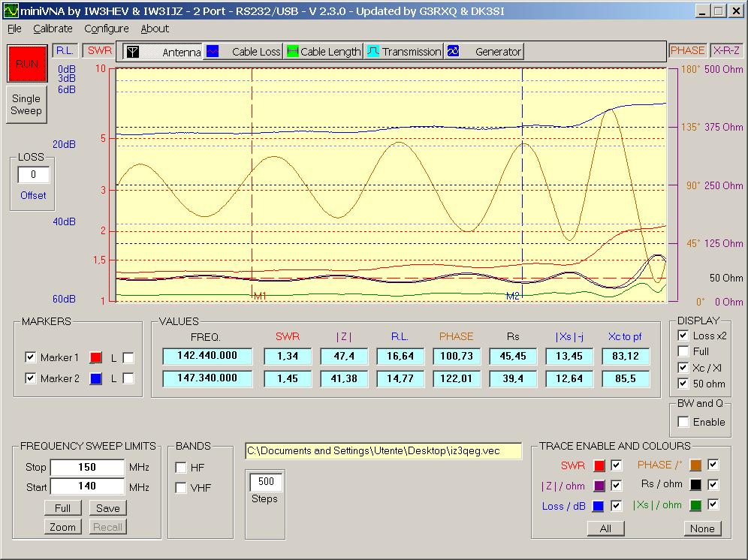Screen dimensions: 748x560
Task: Switch to Transmission mode icon
Action: pos(373,52)
